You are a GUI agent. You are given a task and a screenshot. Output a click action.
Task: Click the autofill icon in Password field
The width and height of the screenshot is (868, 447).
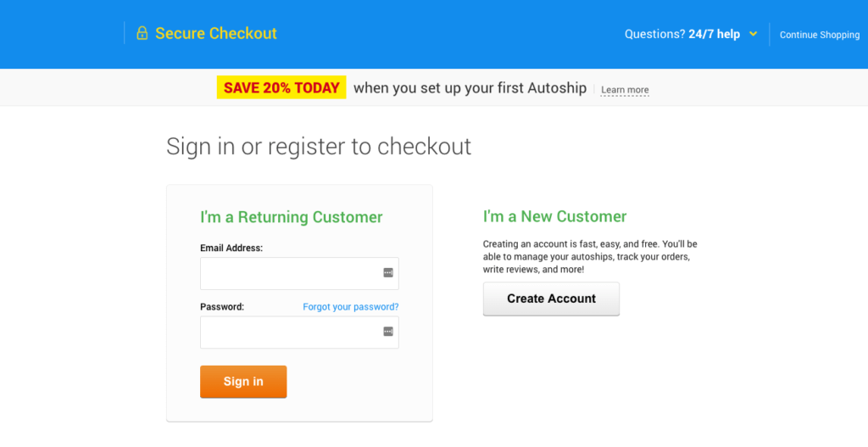[x=388, y=332]
